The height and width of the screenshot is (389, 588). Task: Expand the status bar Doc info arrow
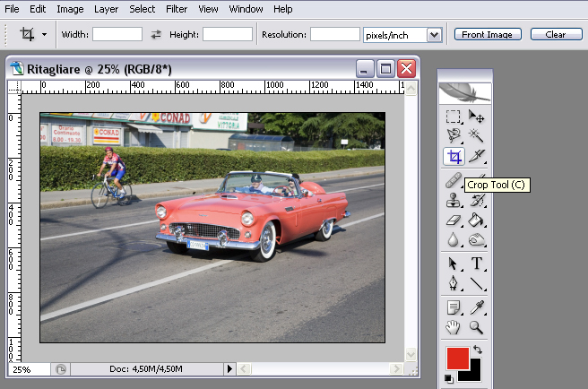[229, 368]
